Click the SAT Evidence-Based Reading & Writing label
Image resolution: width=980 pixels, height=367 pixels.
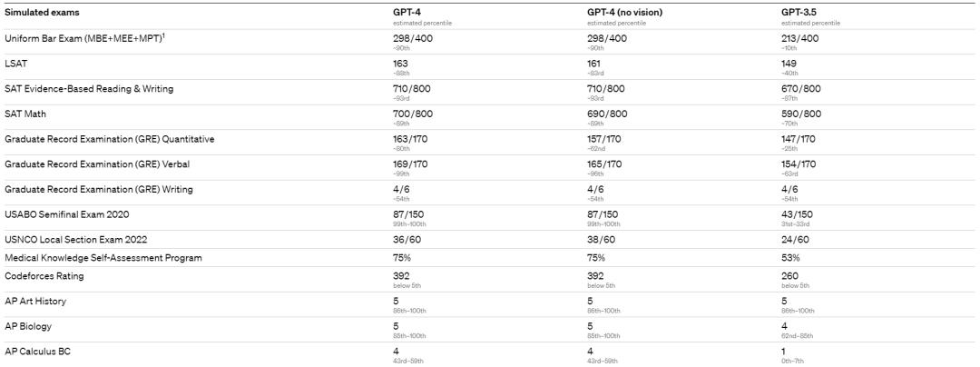click(89, 89)
